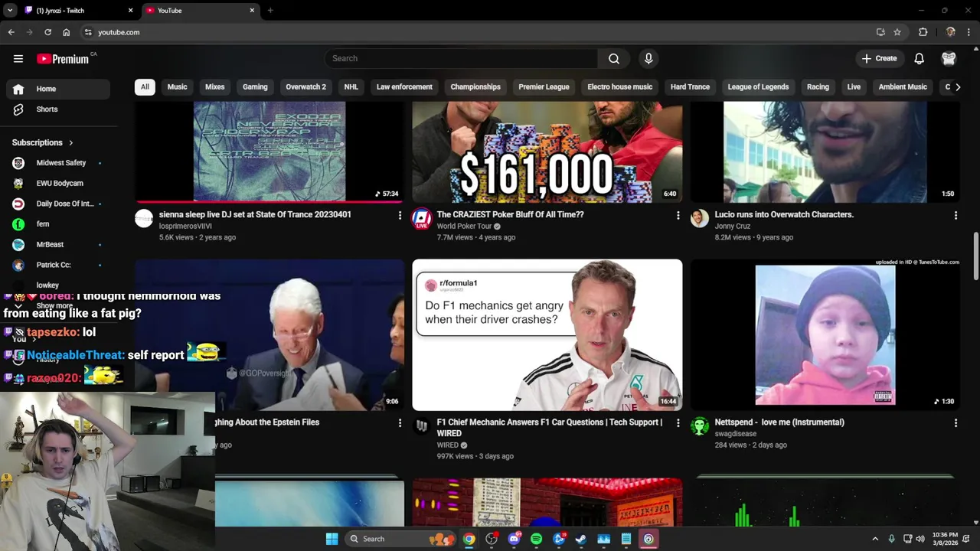Image resolution: width=980 pixels, height=551 pixels.
Task: Select the Gaming category chip
Action: (255, 87)
